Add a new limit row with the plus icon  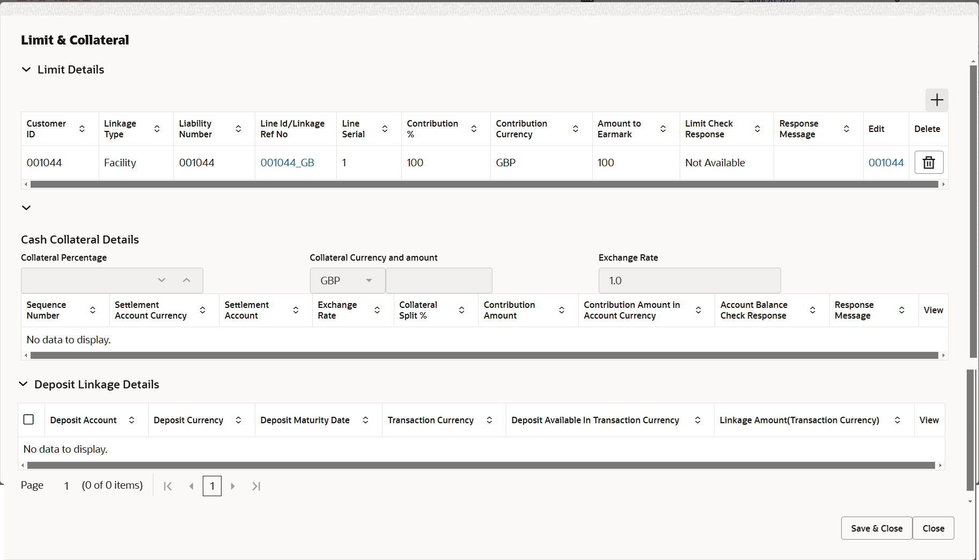(x=937, y=100)
